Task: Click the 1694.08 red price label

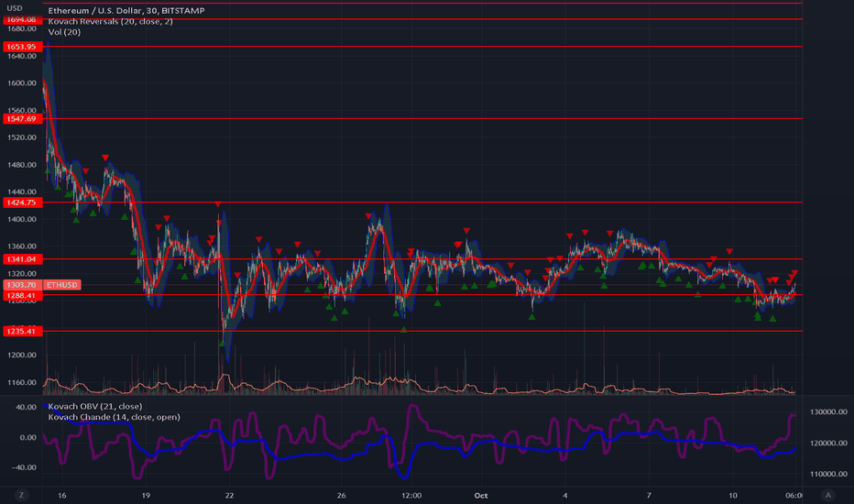Action: (x=22, y=19)
